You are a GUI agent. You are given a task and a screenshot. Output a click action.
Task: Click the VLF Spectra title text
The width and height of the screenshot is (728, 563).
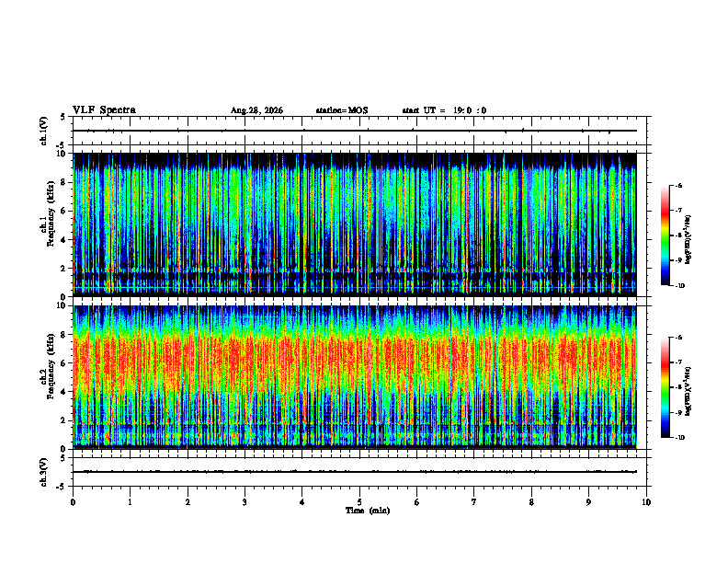[x=105, y=110]
